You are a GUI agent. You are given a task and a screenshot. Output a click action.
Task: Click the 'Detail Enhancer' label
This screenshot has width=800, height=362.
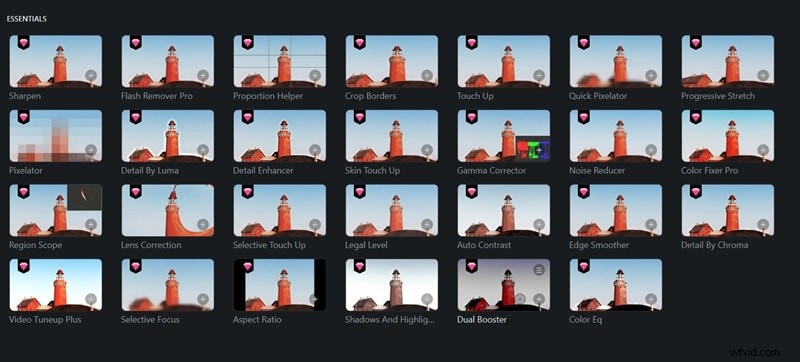click(x=263, y=170)
